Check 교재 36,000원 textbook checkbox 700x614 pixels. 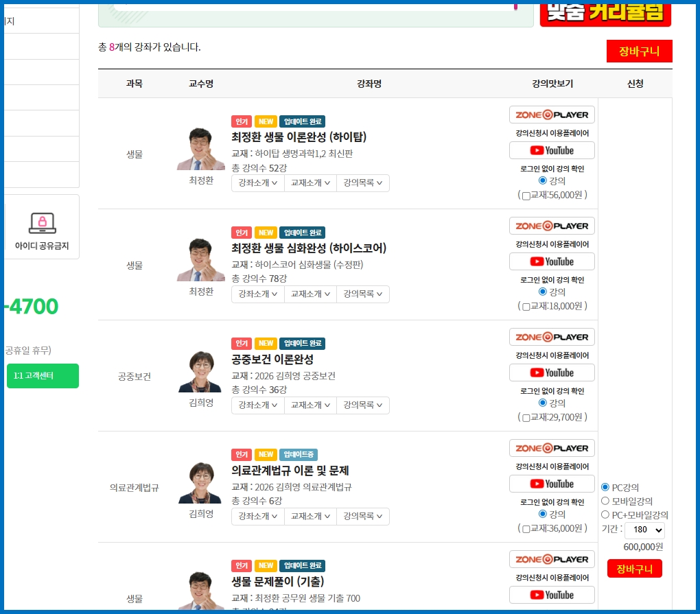[x=526, y=529]
